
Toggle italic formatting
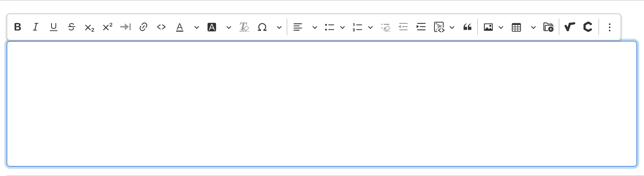(36, 27)
